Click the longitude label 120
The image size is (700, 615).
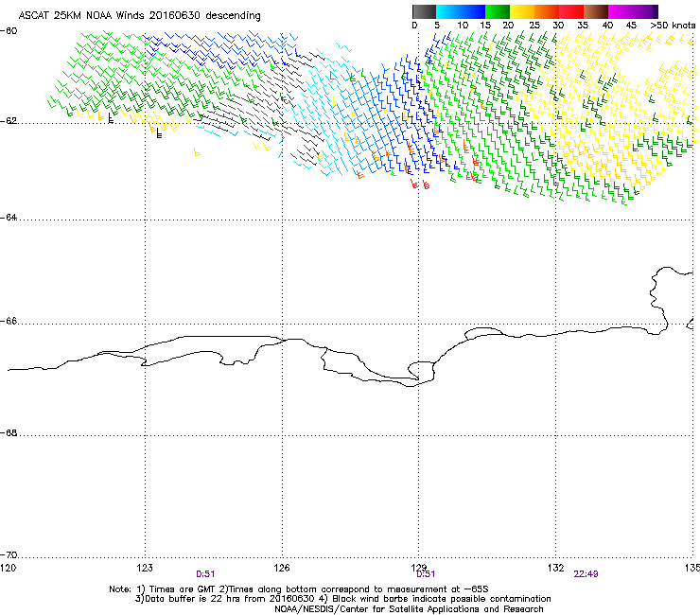pyautogui.click(x=8, y=568)
